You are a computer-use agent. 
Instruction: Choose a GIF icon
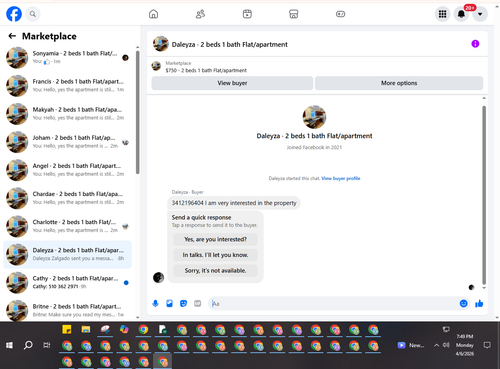pyautogui.click(x=198, y=303)
